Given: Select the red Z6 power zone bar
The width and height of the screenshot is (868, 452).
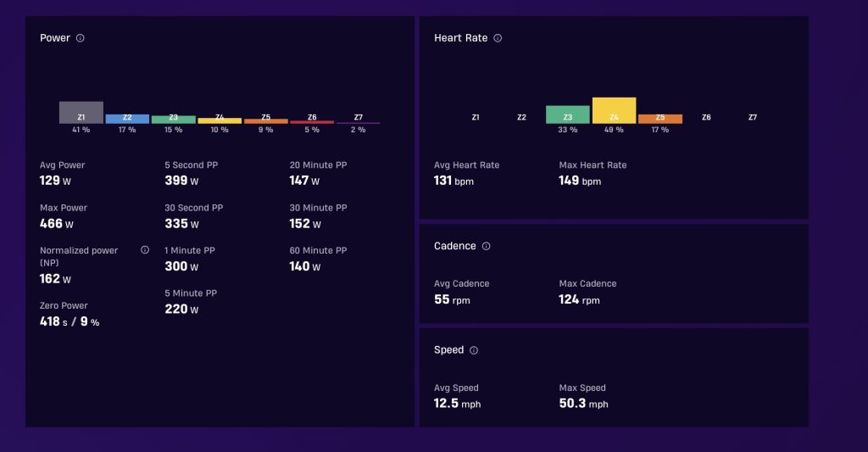Looking at the screenshot, I should (312, 122).
